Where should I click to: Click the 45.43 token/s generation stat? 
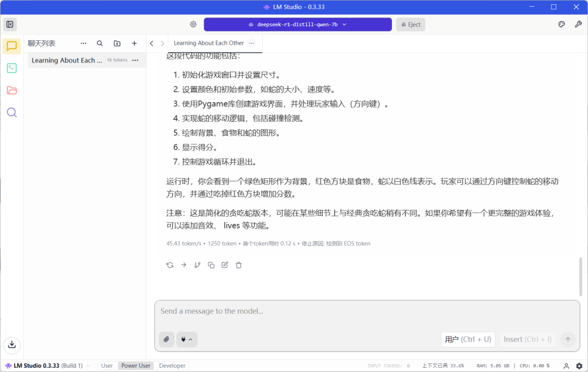184,244
